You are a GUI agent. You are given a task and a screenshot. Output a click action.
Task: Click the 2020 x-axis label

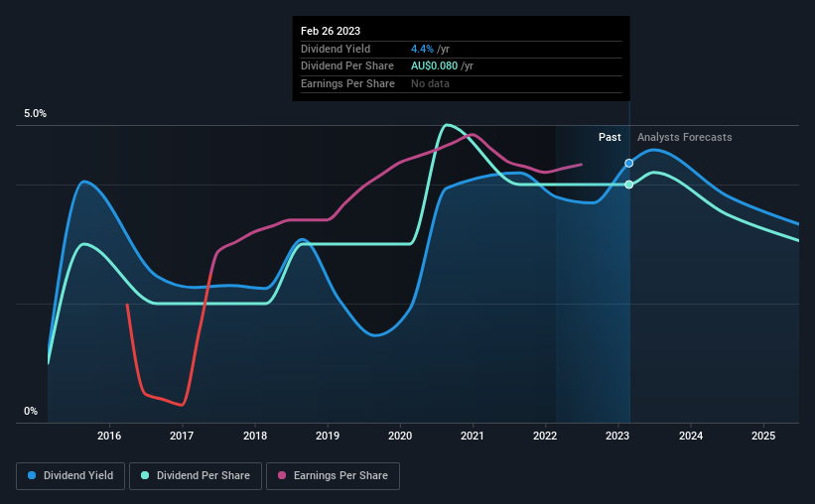click(400, 436)
